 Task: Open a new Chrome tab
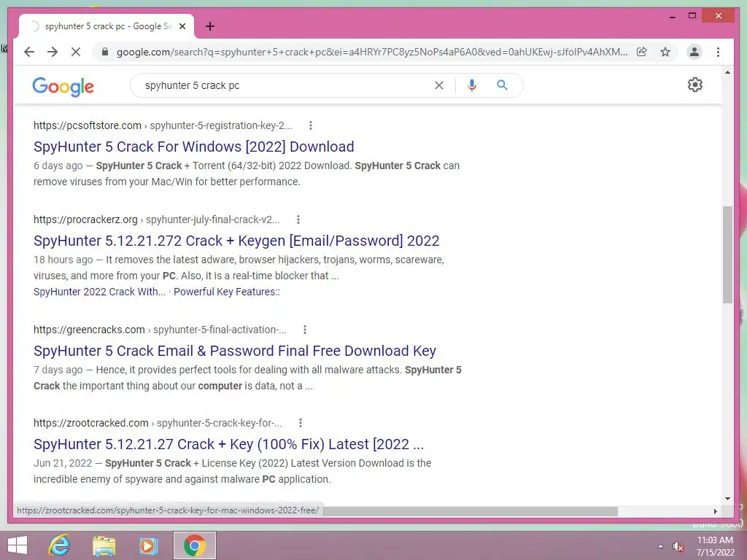point(210,26)
